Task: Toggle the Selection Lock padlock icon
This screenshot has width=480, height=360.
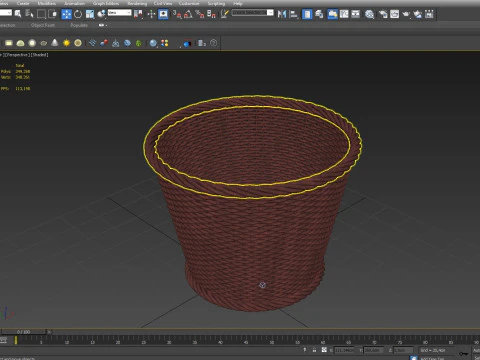Action: tap(314, 350)
